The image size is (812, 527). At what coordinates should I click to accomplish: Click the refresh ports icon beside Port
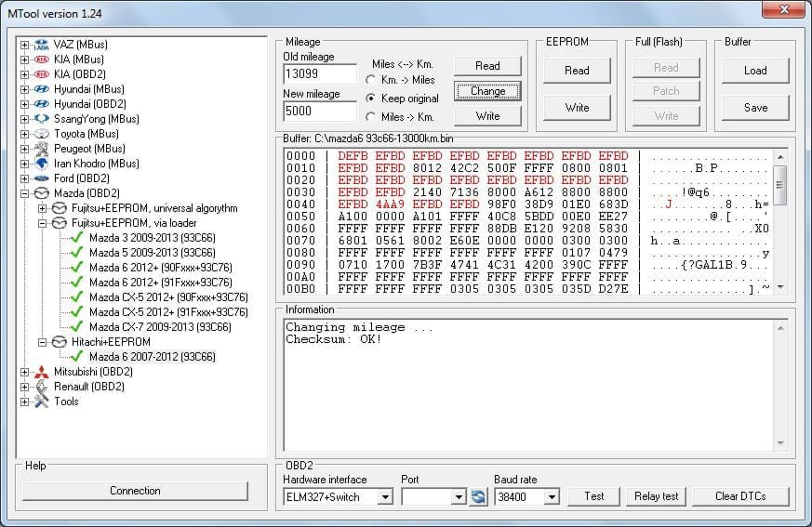[478, 497]
